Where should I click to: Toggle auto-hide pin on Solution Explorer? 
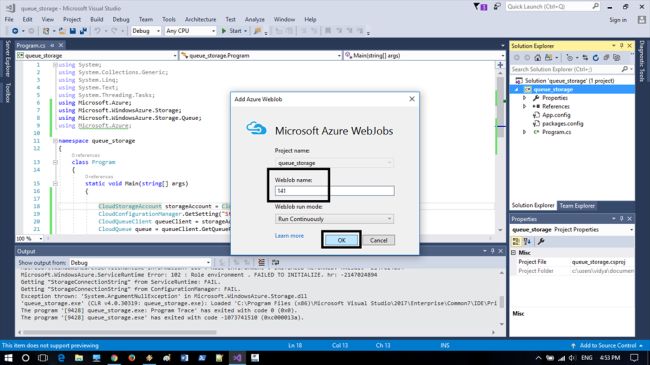[621, 46]
